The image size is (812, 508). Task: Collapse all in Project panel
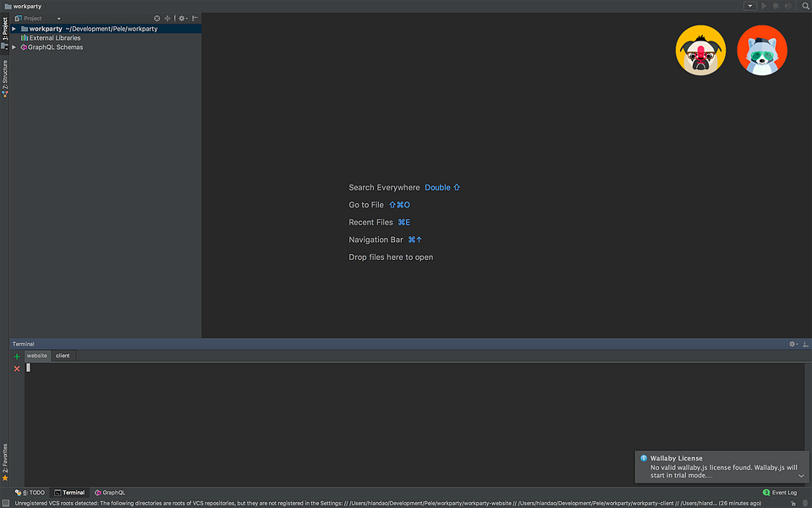[167, 18]
